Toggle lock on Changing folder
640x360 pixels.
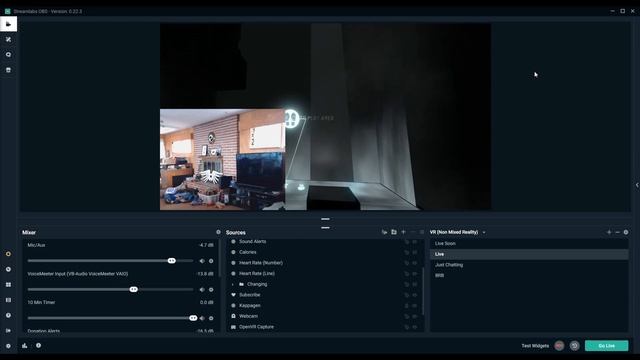pos(407,284)
